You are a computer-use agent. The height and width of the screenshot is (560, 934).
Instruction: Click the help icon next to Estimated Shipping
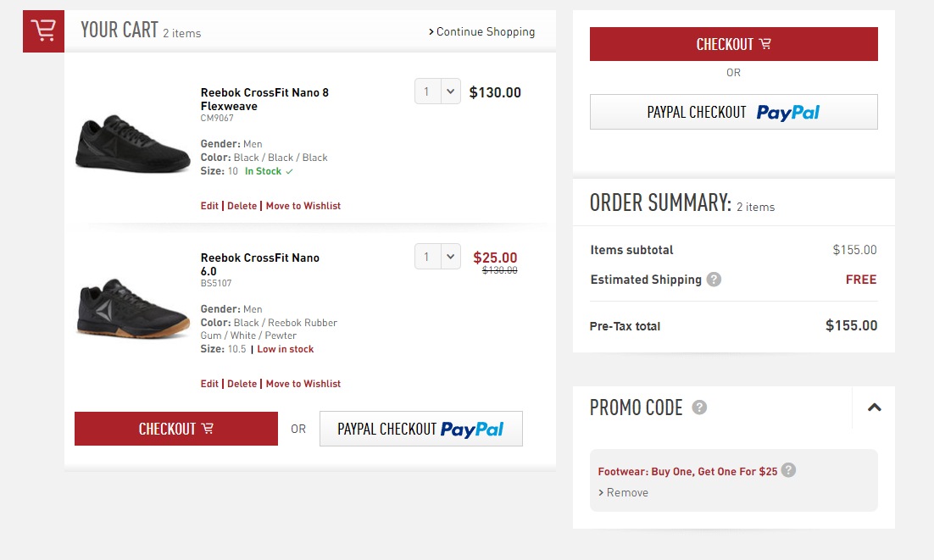(x=714, y=279)
